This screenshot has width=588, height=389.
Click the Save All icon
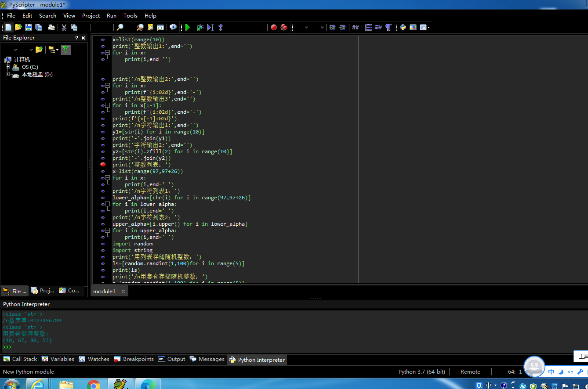(39, 27)
